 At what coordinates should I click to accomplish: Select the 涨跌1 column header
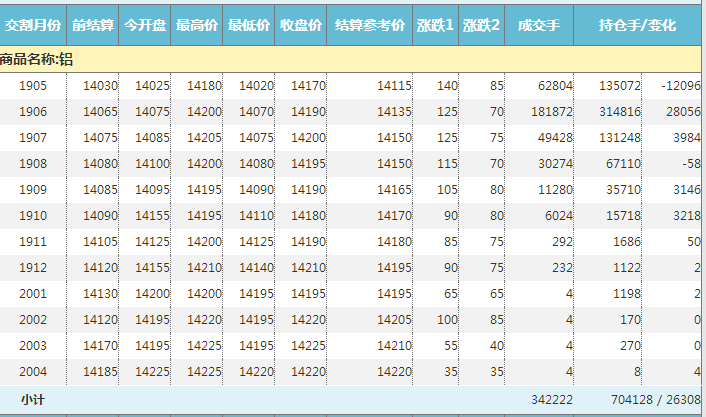[435, 24]
